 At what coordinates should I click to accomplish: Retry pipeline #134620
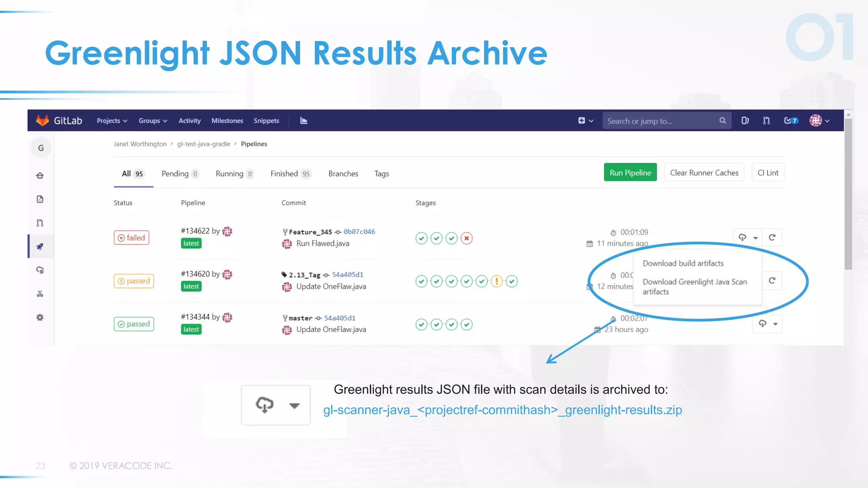coord(772,280)
